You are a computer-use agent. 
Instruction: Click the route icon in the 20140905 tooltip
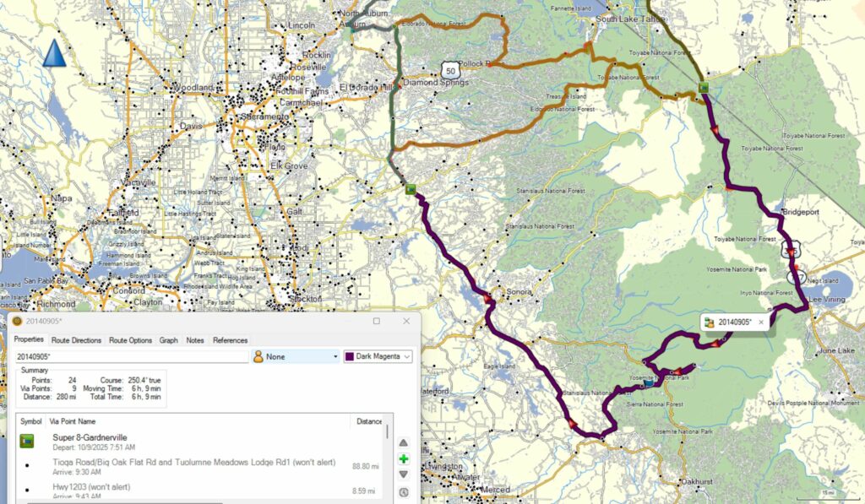coord(710,322)
